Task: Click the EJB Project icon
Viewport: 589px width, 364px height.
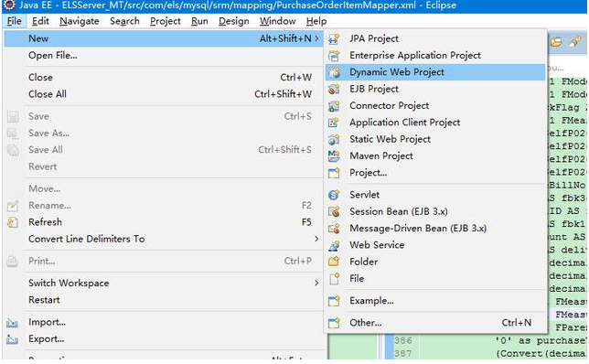Action: pyautogui.click(x=334, y=89)
